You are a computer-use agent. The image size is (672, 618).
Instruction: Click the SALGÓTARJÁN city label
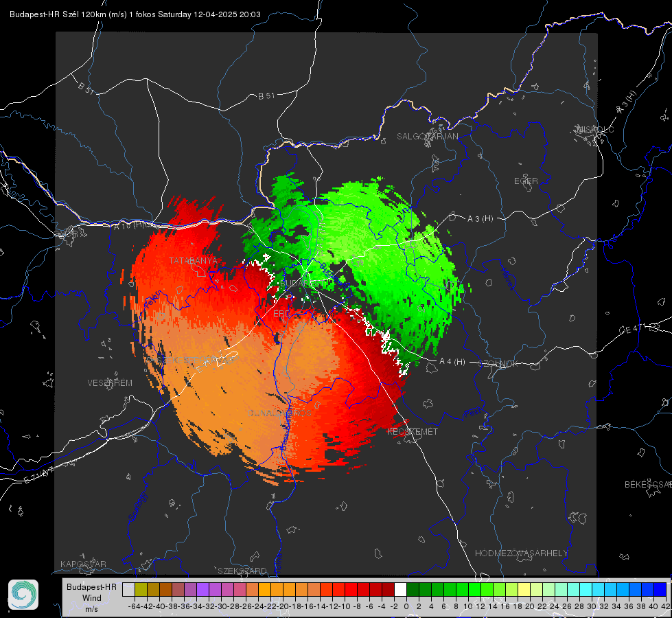(427, 137)
